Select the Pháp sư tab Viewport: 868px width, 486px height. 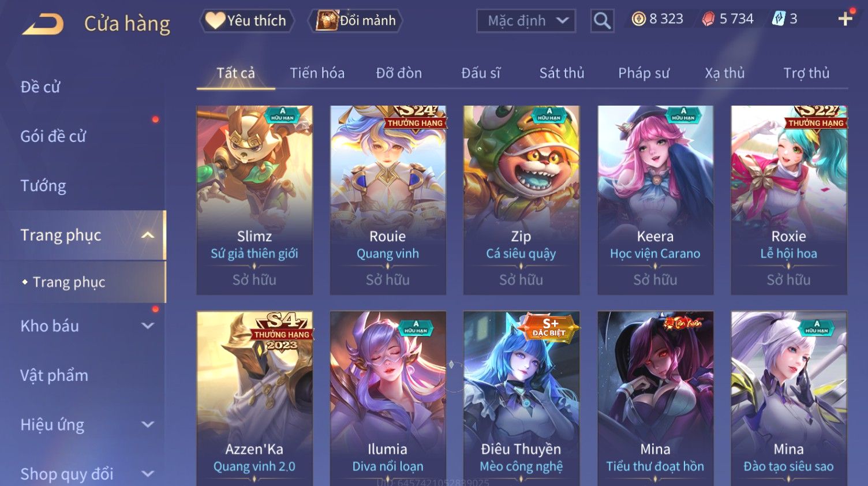pyautogui.click(x=643, y=73)
